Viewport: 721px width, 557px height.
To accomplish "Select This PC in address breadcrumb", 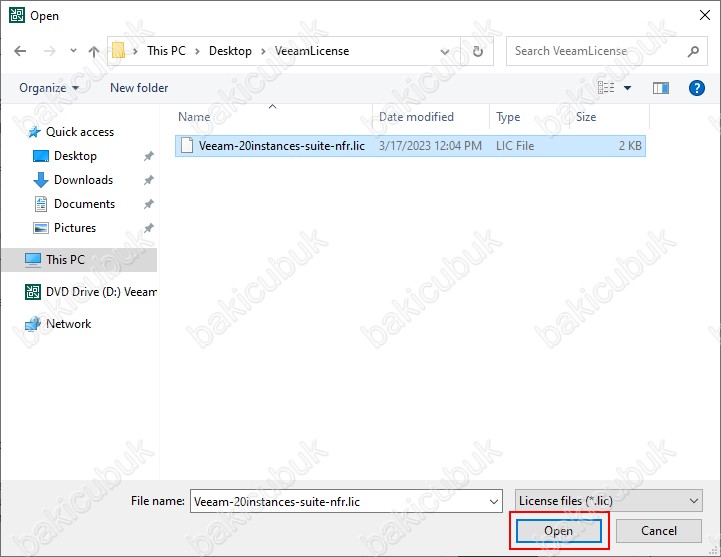I will (166, 51).
